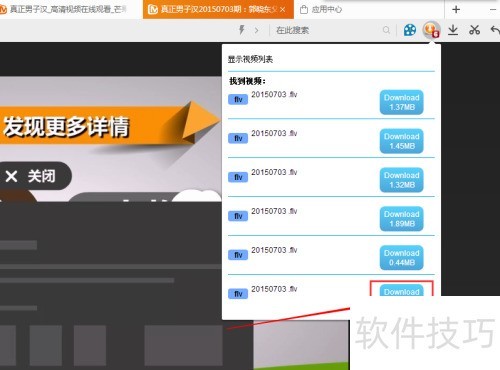Click flv badge beside 1.45MB entry
Viewport: 500px width, 370px height.
(x=238, y=138)
